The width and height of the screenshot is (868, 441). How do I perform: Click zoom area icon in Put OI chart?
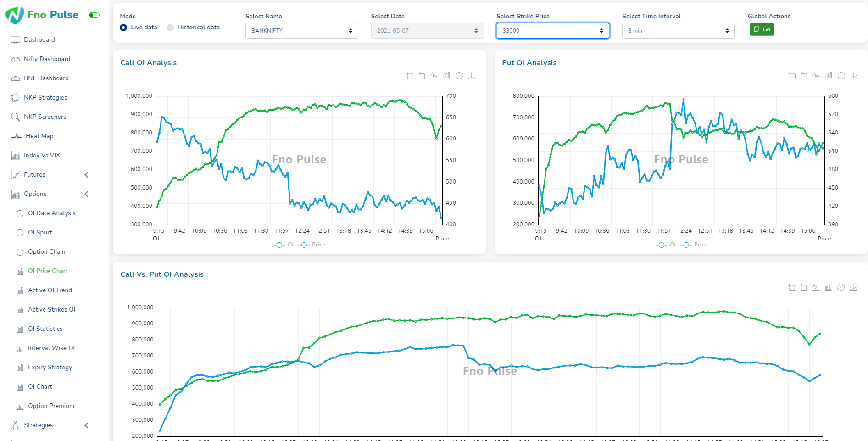coord(792,76)
